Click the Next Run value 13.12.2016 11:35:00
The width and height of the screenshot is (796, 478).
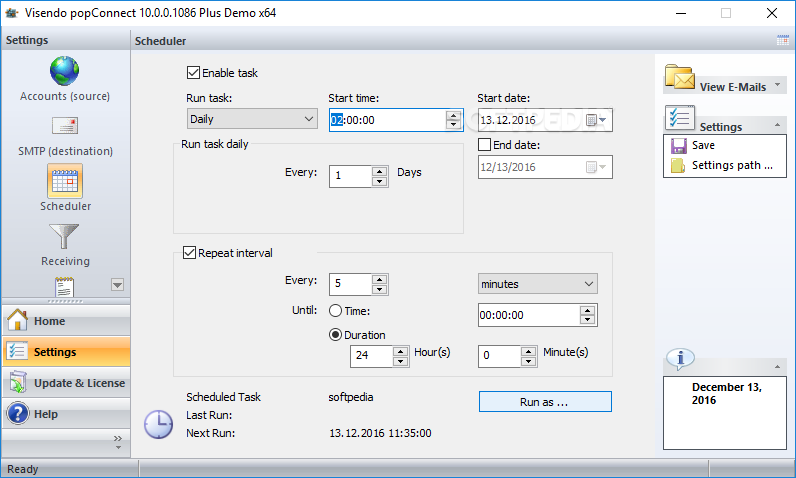pos(380,433)
